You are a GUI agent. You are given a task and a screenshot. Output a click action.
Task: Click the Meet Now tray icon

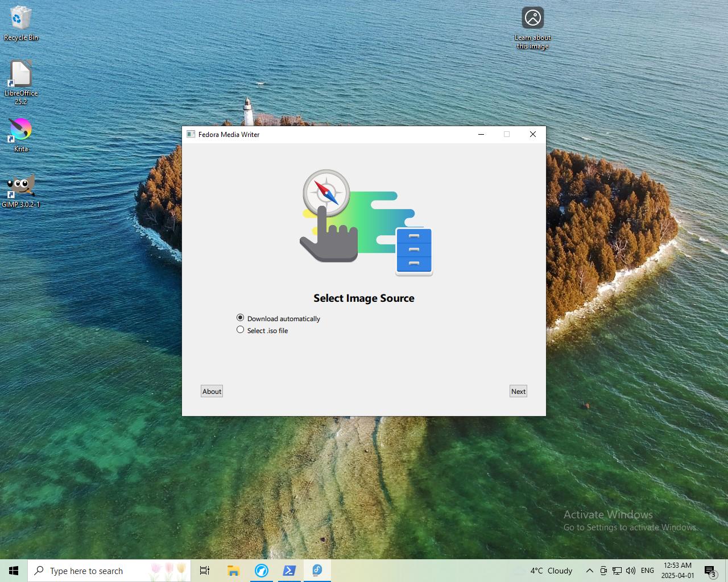click(603, 571)
